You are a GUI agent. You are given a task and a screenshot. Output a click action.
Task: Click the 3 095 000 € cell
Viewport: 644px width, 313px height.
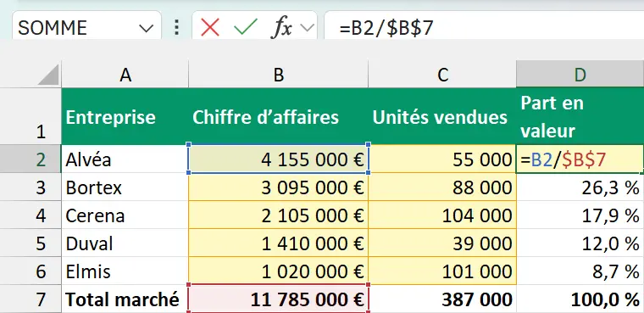pos(279,187)
